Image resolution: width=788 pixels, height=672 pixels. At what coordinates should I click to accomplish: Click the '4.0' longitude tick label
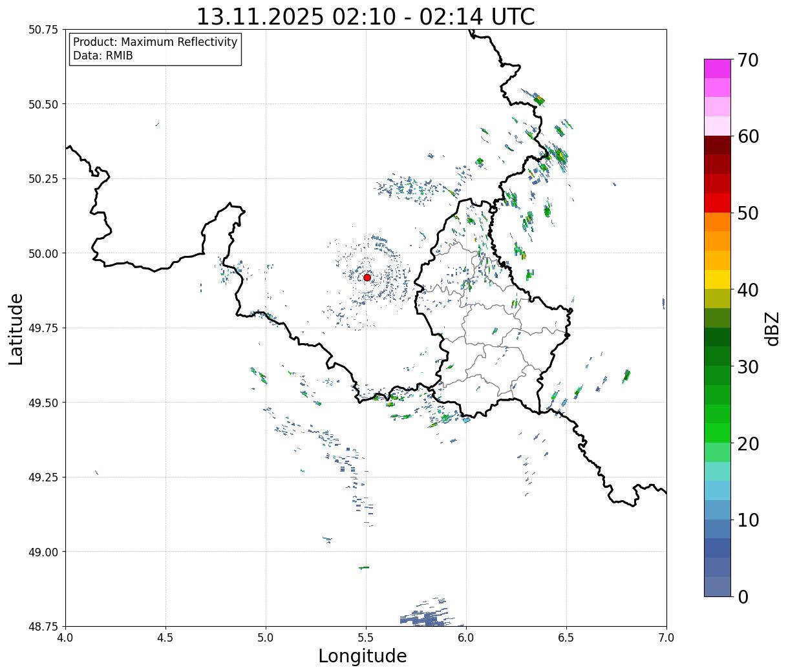pos(65,638)
